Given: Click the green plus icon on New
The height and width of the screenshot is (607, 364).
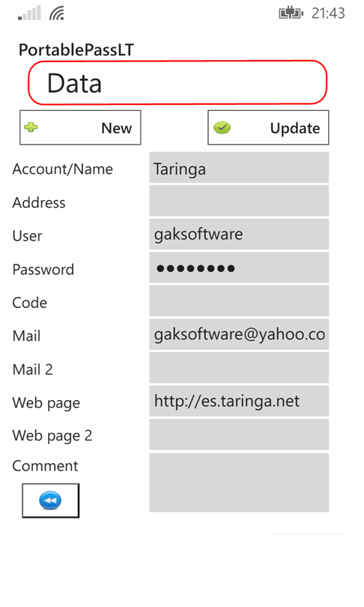Looking at the screenshot, I should [x=31, y=127].
